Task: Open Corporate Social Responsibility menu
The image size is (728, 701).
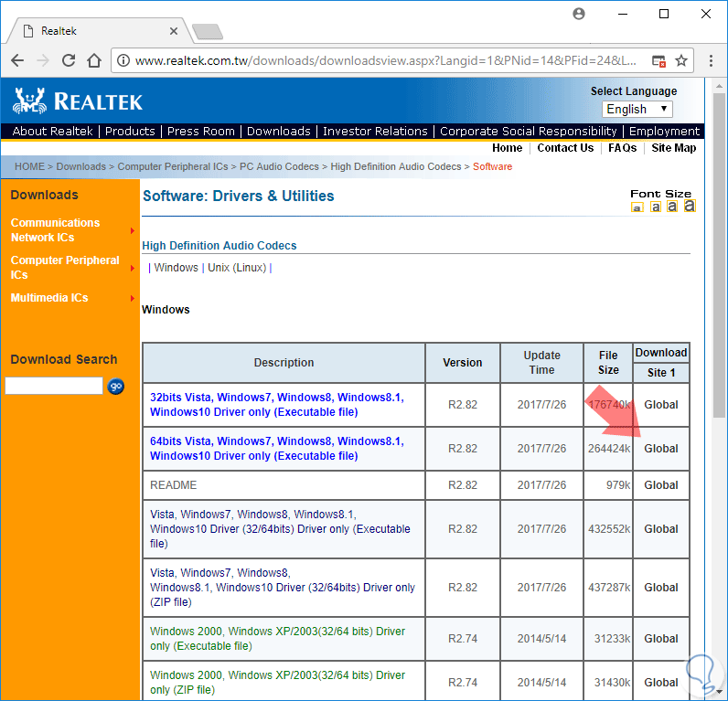Action: 529,132
